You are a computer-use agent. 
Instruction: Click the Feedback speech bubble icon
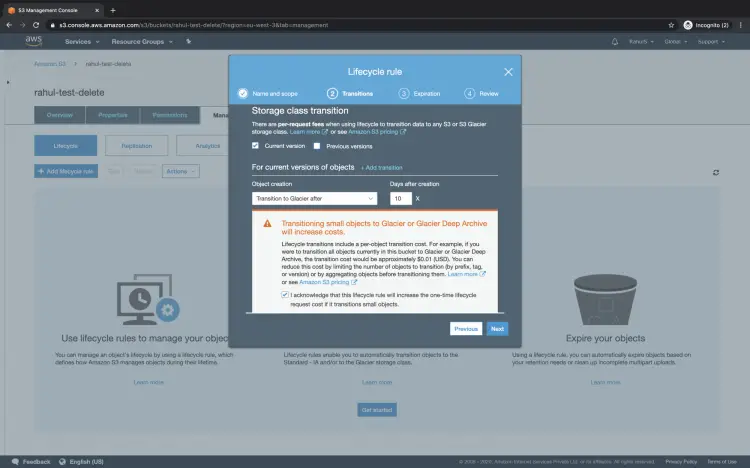click(15, 462)
